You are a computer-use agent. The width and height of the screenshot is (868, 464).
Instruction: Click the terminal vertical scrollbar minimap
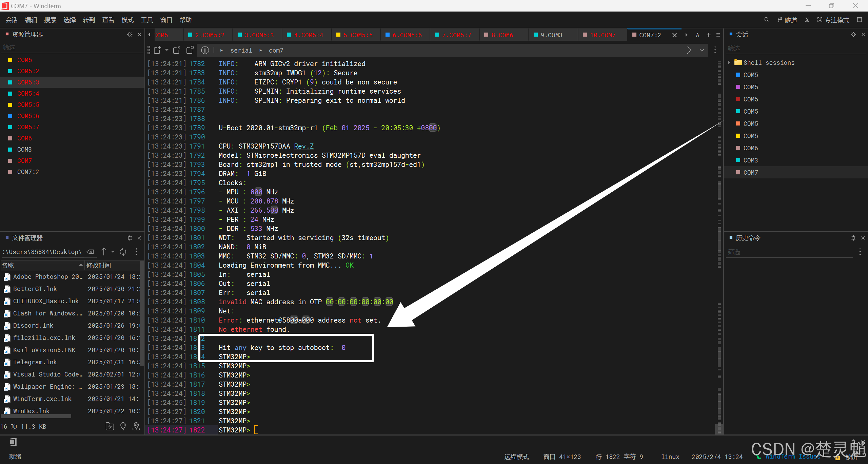[x=719, y=237]
